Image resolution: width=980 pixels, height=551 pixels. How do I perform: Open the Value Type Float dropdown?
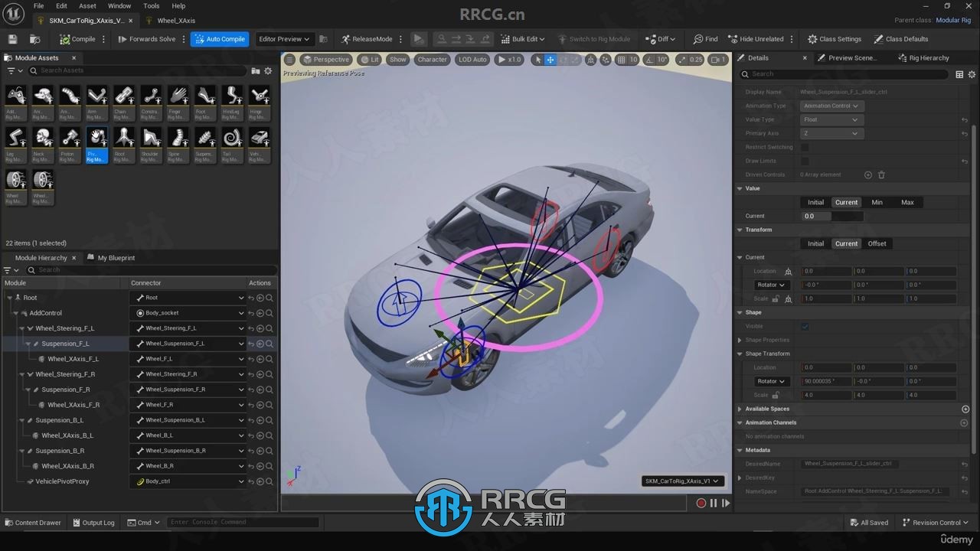click(x=832, y=119)
